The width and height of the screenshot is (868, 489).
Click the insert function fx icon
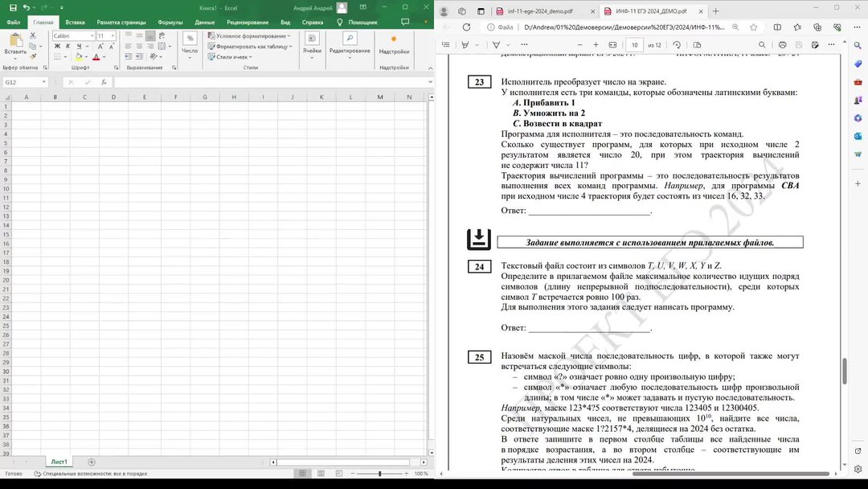point(104,82)
